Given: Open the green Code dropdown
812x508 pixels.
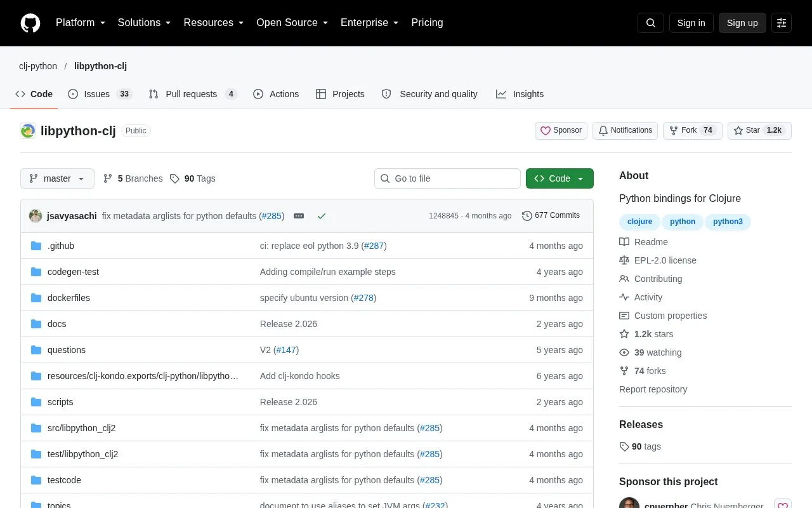Looking at the screenshot, I should [x=560, y=178].
